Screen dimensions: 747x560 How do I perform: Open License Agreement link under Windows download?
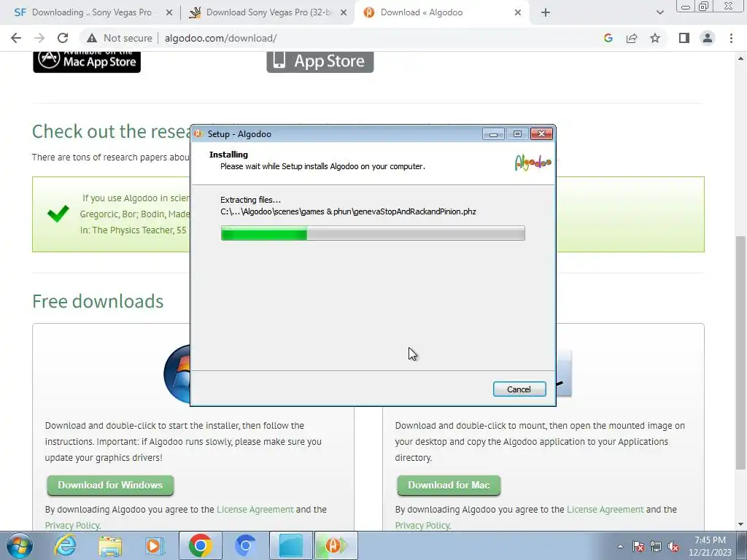255,510
